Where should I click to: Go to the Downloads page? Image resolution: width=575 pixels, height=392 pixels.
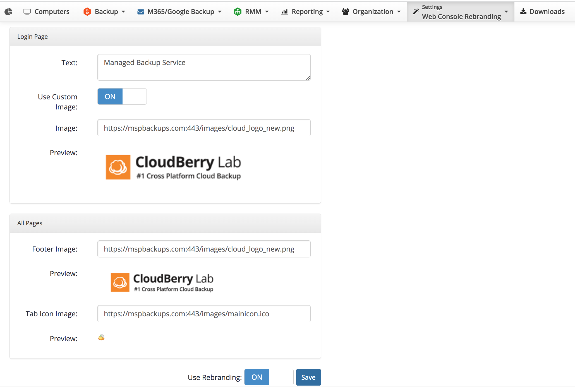pos(543,12)
